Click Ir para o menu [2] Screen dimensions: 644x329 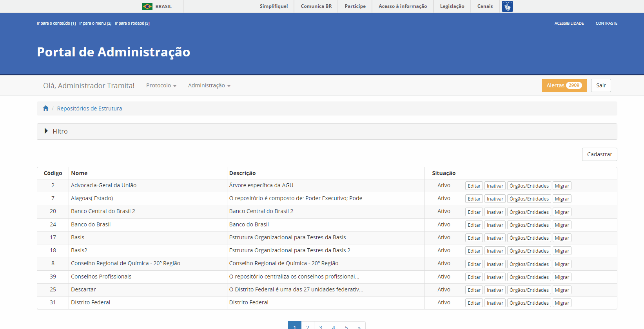(95, 23)
